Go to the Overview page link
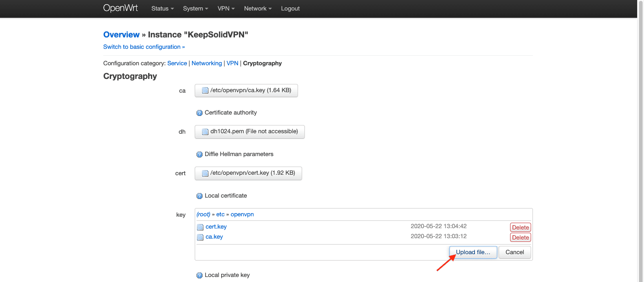 pyautogui.click(x=121, y=35)
